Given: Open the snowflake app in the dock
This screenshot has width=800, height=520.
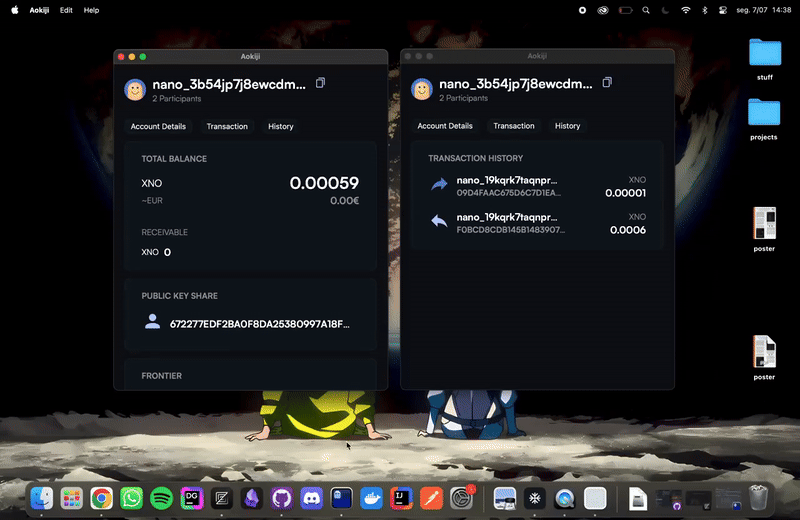Looking at the screenshot, I should [535, 498].
